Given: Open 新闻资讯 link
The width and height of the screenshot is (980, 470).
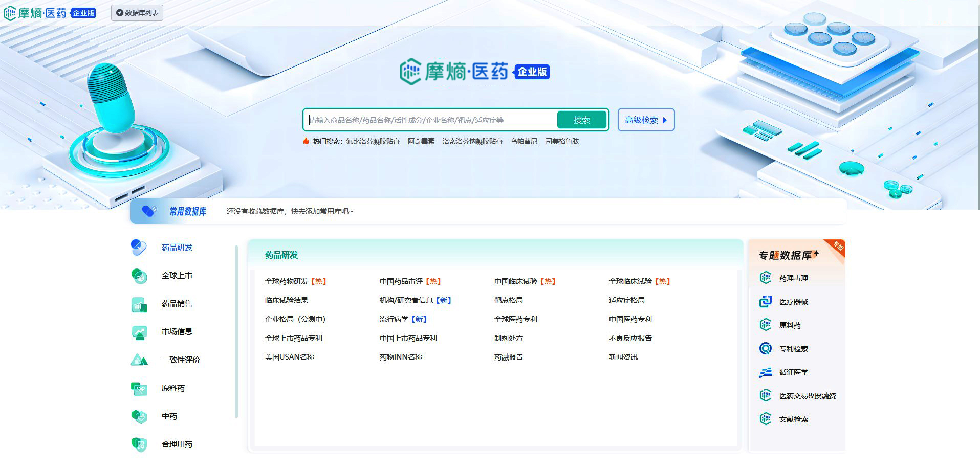Looking at the screenshot, I should click(623, 357).
